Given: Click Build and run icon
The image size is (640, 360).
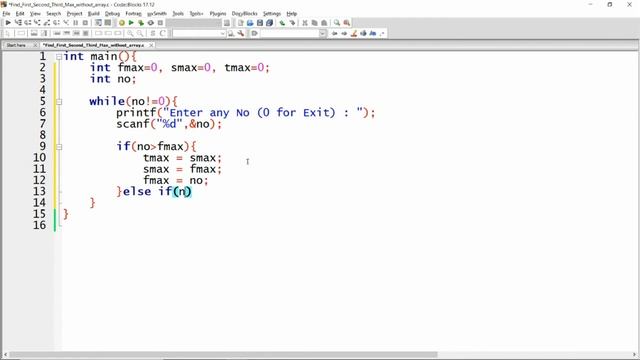Looking at the screenshot, I should 141,22.
